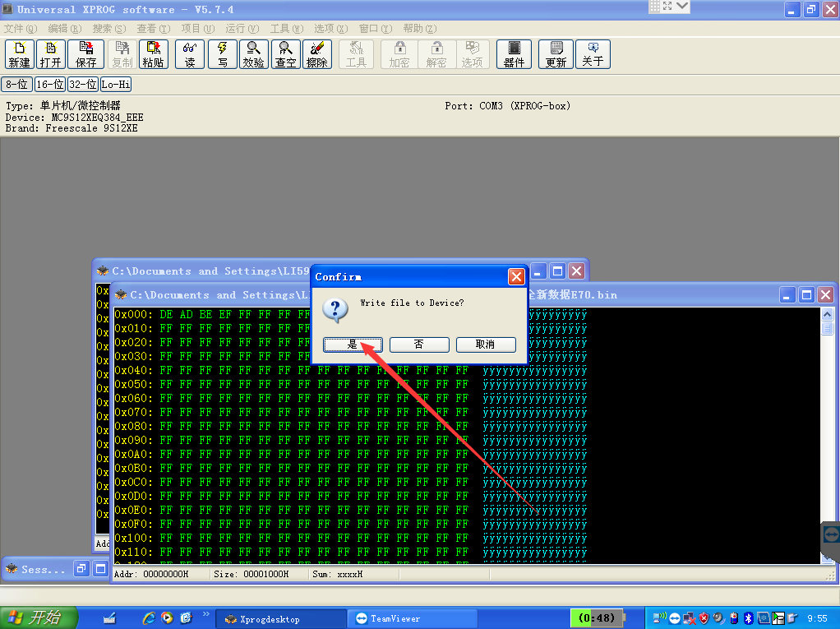Maximize the minimized Sess... window
Screen dimensions: 840x629
100,568
